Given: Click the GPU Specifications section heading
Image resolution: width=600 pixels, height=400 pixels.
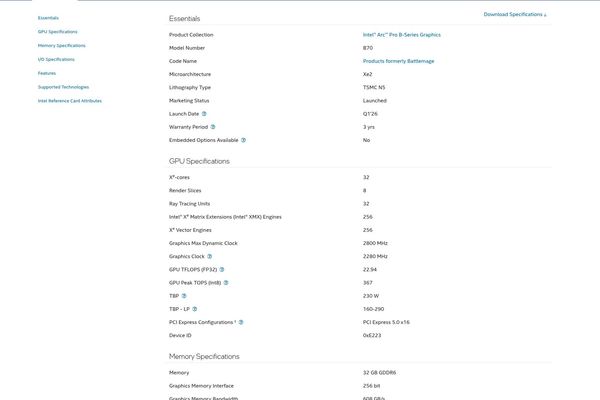Looking at the screenshot, I should 199,161.
